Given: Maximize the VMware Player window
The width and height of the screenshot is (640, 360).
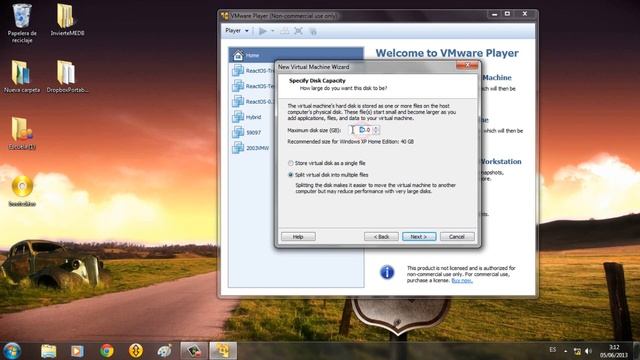Looking at the screenshot, I should pyautogui.click(x=507, y=14).
